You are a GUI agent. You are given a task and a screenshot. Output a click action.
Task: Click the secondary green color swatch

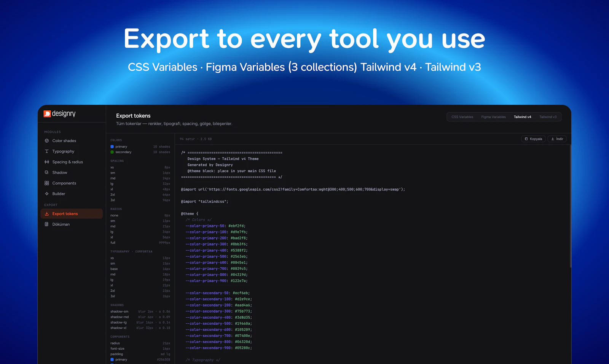[x=112, y=152]
